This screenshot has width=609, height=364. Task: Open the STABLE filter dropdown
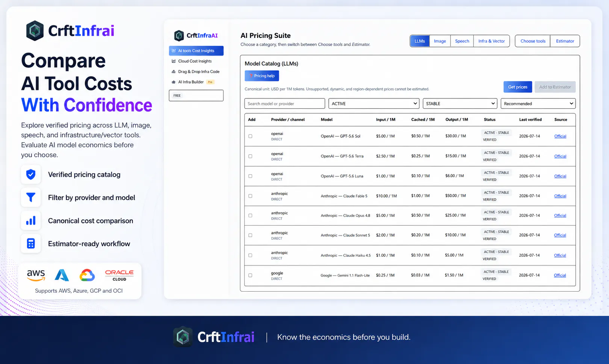pyautogui.click(x=460, y=104)
